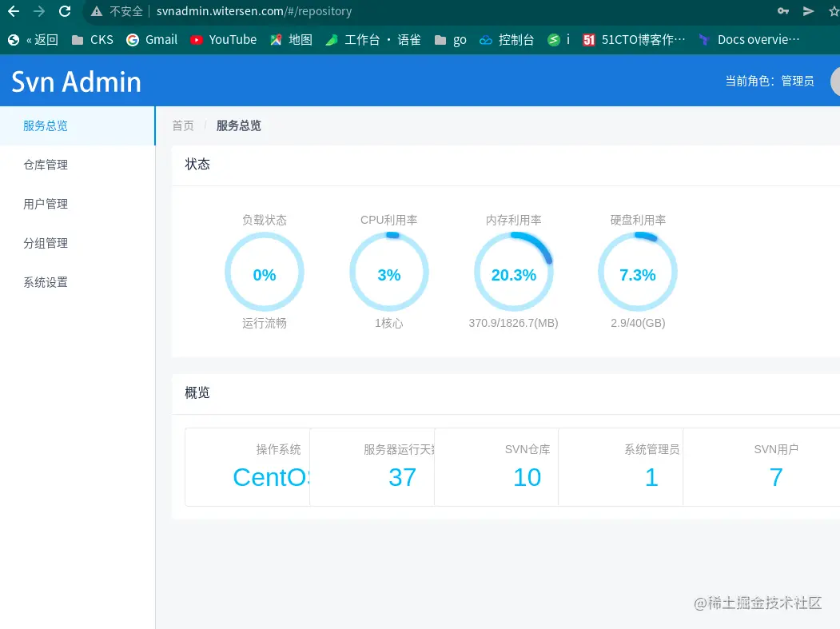This screenshot has height=629, width=840.
Task: Click the send/share arrow icon in address bar
Action: point(808,11)
